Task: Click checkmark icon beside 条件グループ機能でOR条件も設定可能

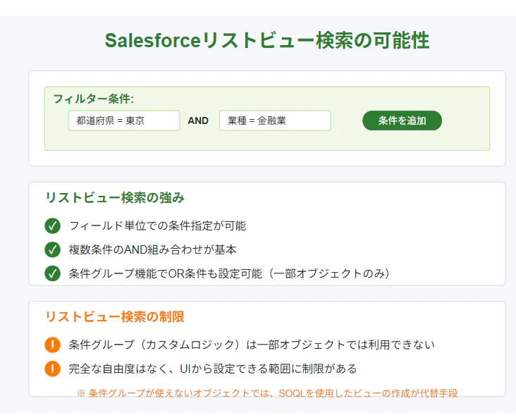Action: click(x=52, y=273)
